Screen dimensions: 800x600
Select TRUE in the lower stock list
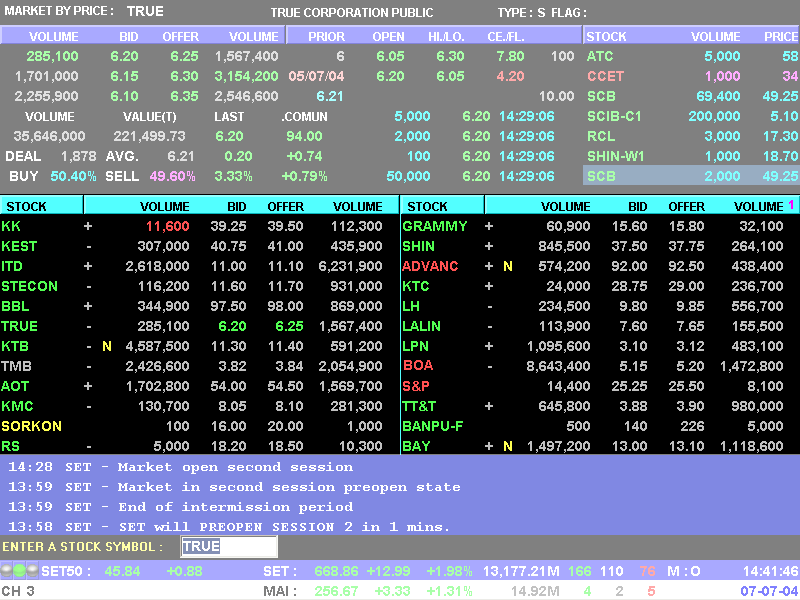19,326
